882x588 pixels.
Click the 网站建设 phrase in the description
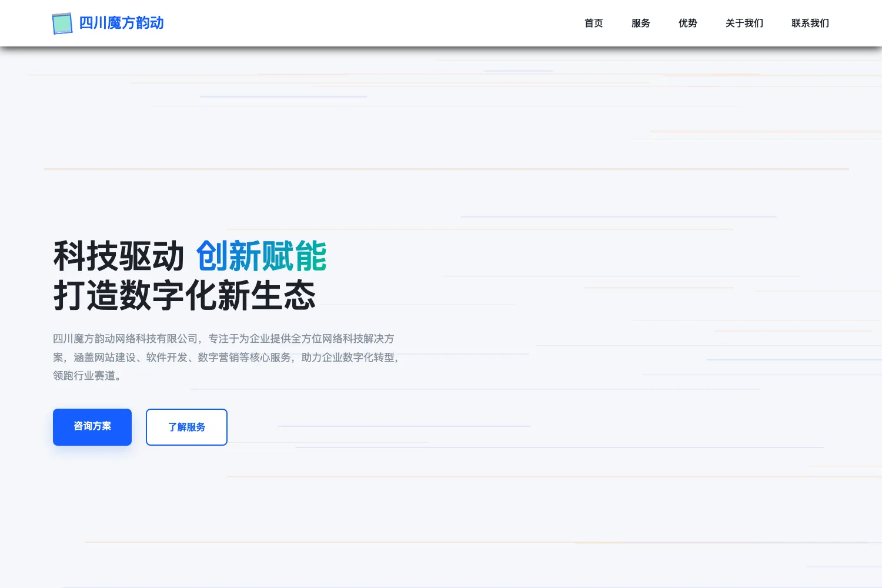tap(105, 358)
